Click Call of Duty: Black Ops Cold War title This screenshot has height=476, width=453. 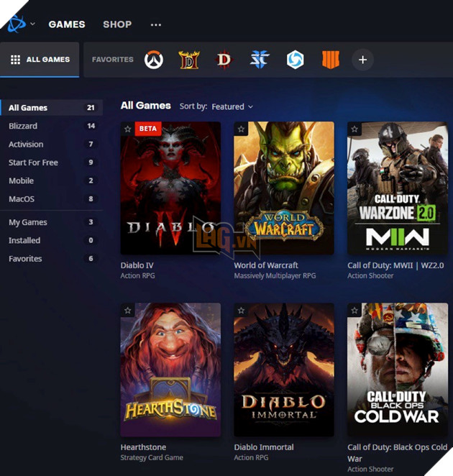click(398, 453)
